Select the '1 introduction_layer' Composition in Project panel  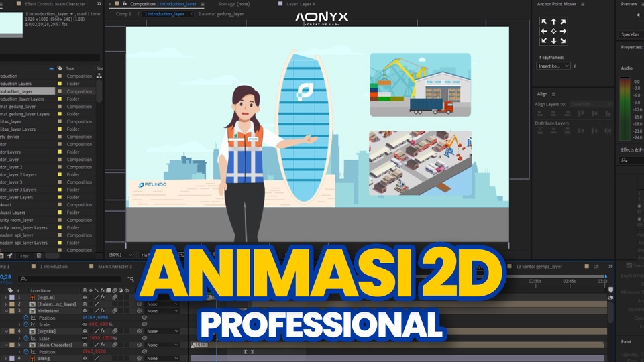(27, 91)
